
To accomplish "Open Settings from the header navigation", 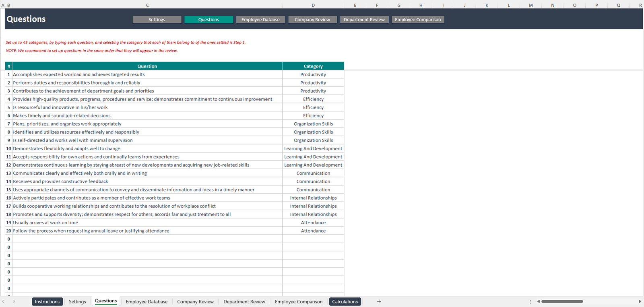I will [157, 20].
